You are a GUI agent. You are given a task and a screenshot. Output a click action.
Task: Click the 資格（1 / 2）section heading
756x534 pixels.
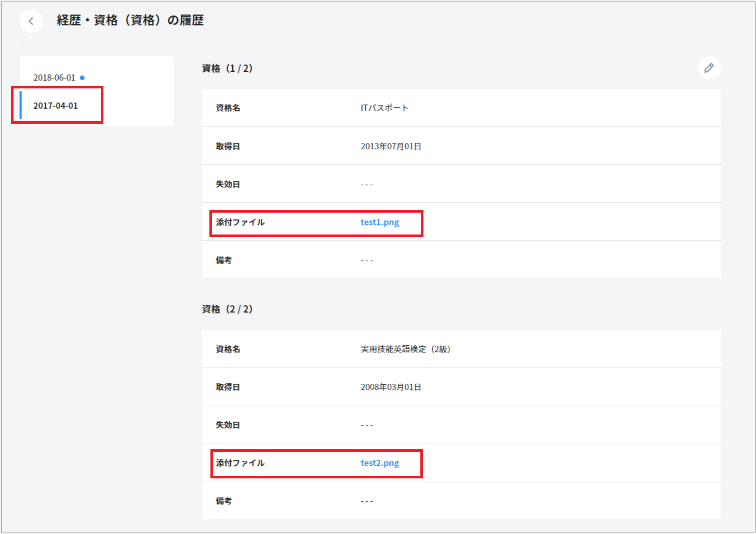[x=227, y=69]
